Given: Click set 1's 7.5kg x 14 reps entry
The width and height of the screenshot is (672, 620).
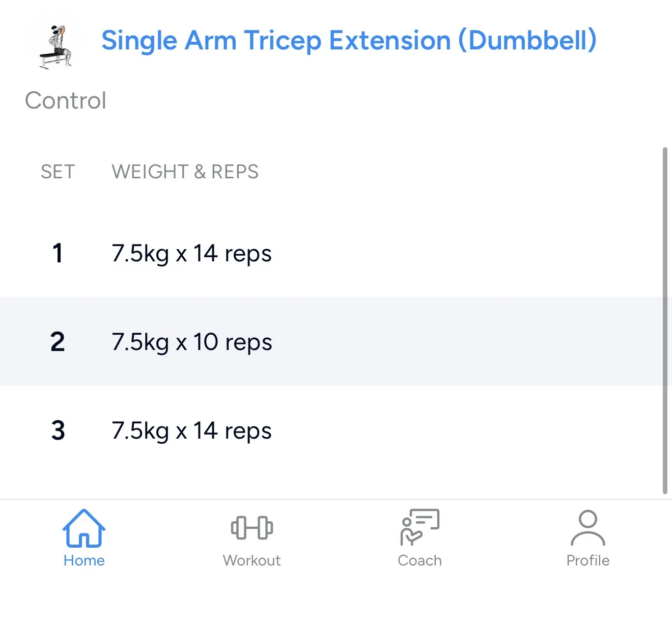Looking at the screenshot, I should [191, 253].
